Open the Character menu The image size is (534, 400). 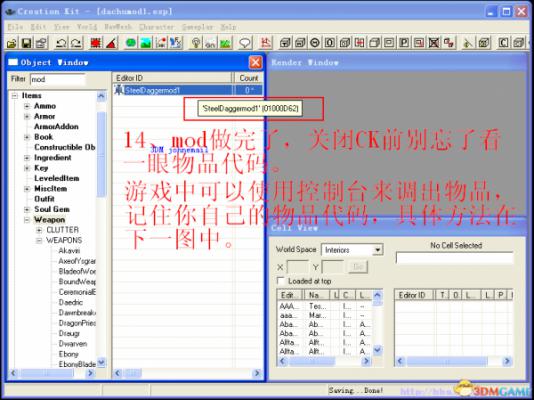[156, 27]
